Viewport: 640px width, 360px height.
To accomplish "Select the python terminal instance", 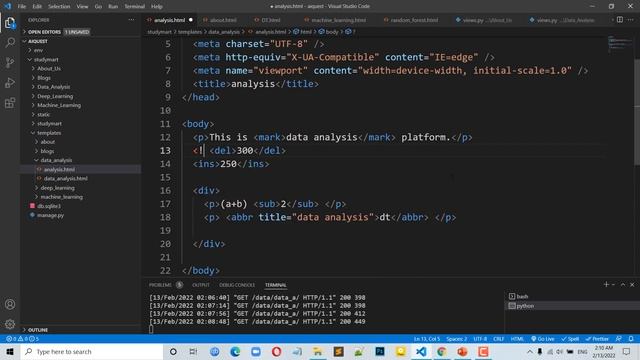I will [571, 306].
